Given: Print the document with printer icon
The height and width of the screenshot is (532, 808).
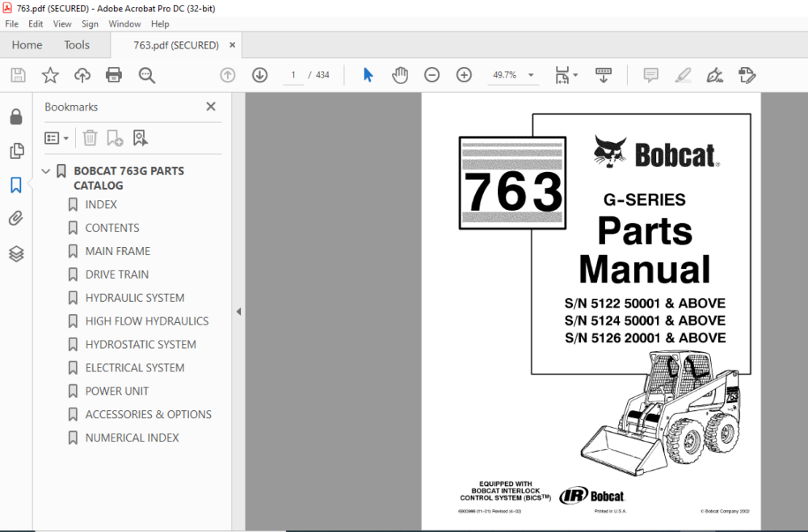Looking at the screenshot, I should [x=114, y=75].
